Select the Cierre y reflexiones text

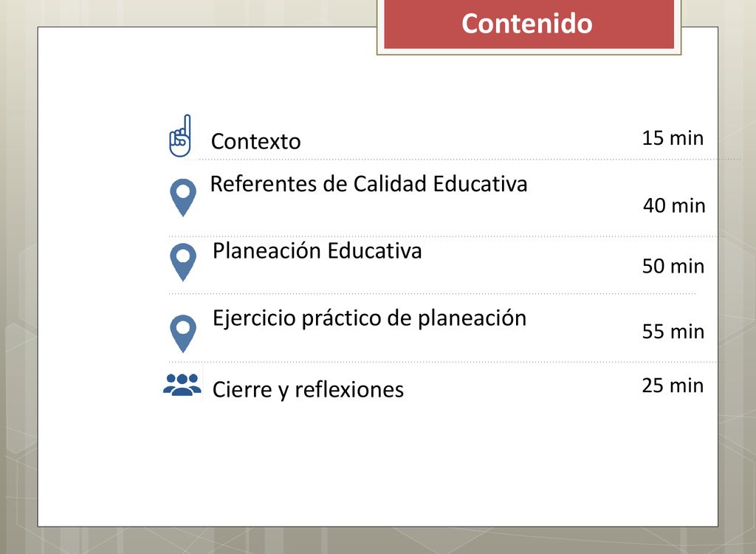308,390
